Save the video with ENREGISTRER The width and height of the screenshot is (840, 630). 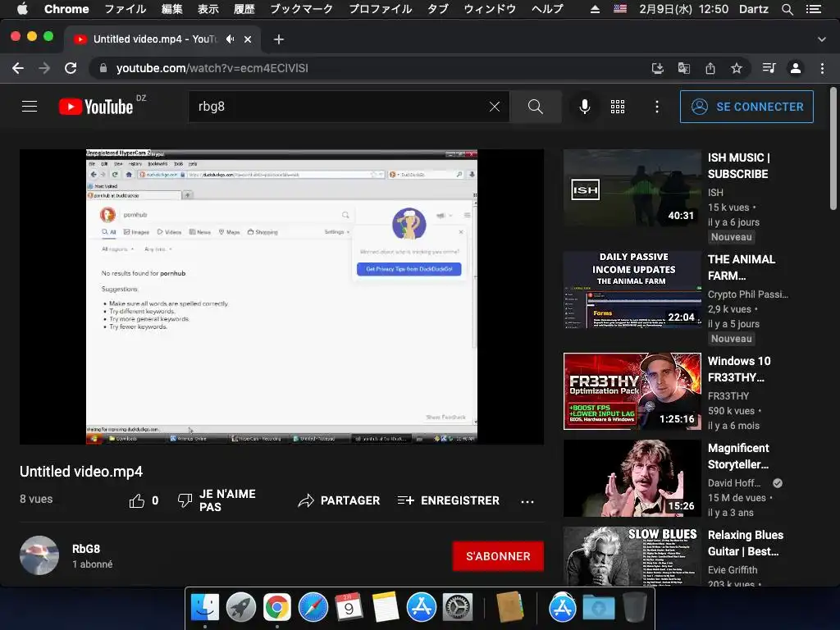tap(449, 500)
